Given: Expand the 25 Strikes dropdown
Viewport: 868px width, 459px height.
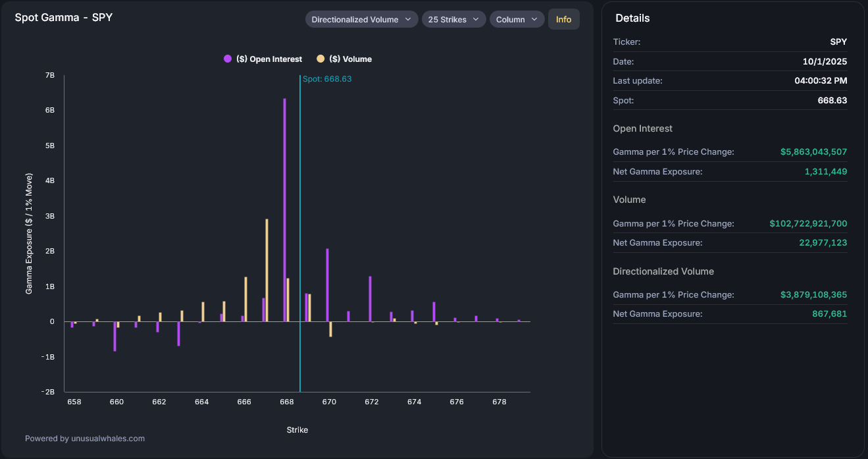Looking at the screenshot, I should (453, 19).
